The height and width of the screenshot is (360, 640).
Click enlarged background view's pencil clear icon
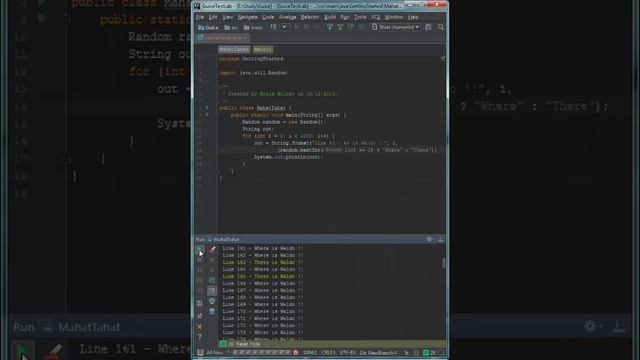pos(54,351)
